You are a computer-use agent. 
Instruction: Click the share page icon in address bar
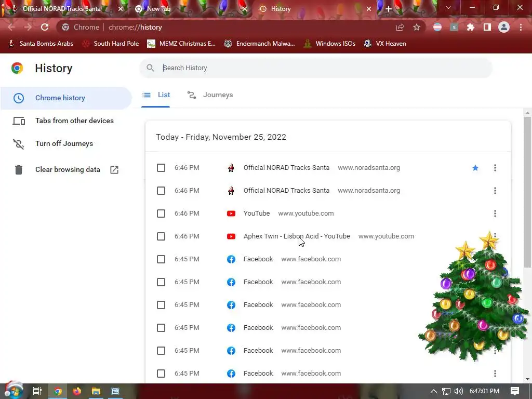click(x=400, y=27)
